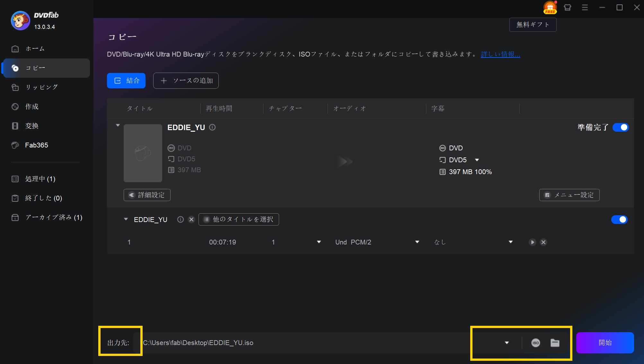Click the EDDIE_YU disc thumbnail
Image resolution: width=644 pixels, height=364 pixels.
pos(143,153)
